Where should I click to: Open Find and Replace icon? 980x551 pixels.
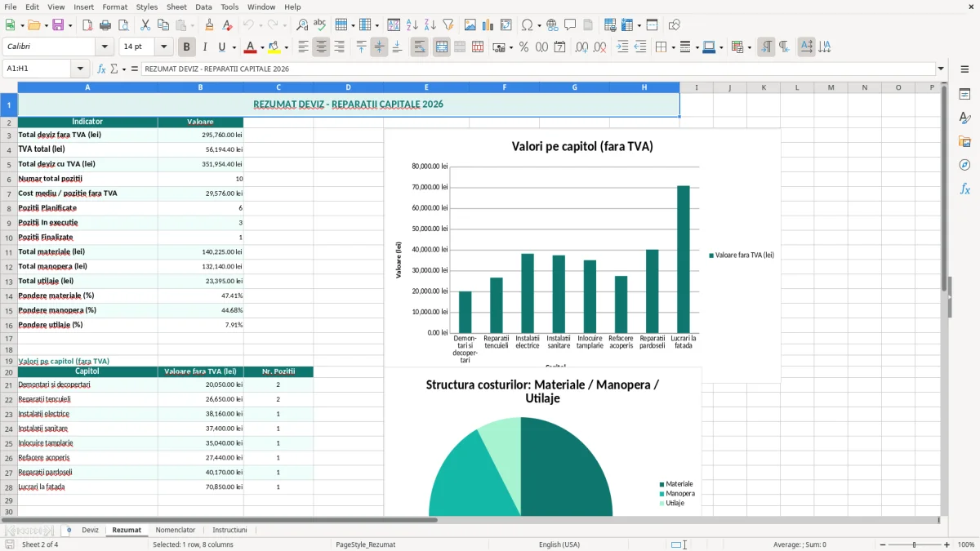click(x=302, y=25)
